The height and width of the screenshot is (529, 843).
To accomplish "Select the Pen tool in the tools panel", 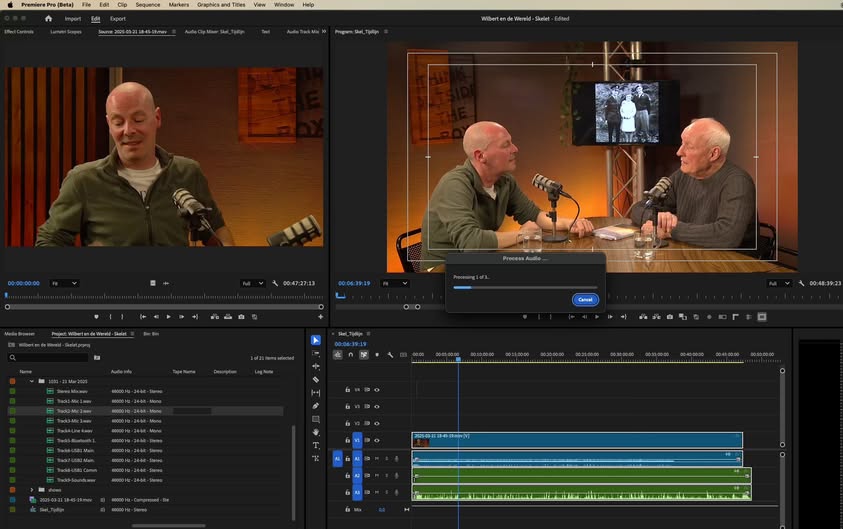I will click(316, 406).
